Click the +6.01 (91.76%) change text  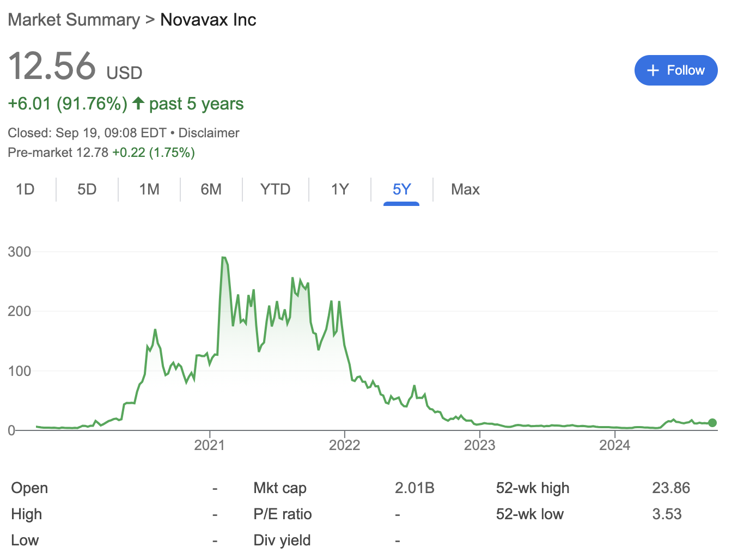(x=68, y=104)
